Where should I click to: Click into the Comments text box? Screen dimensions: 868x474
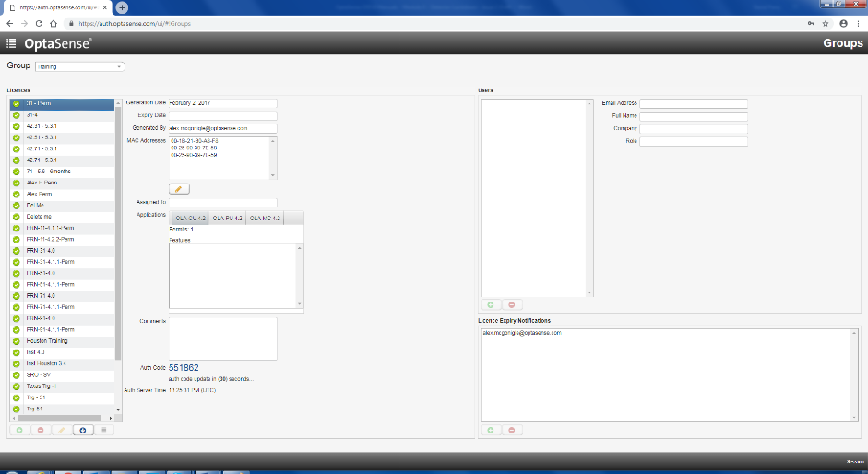[222, 338]
